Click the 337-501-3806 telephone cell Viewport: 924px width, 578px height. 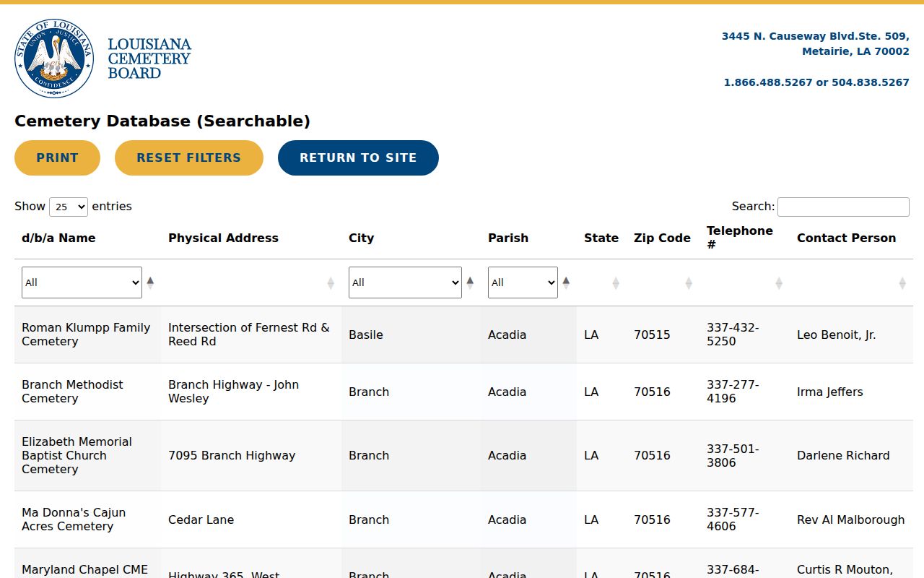(744, 455)
